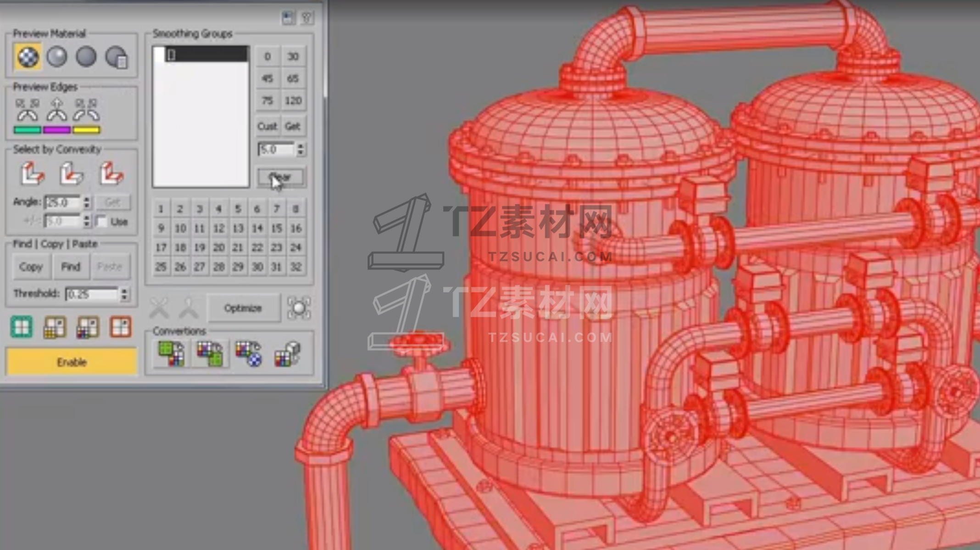Click the yellow Enable button
The image size is (980, 550).
pos(72,362)
